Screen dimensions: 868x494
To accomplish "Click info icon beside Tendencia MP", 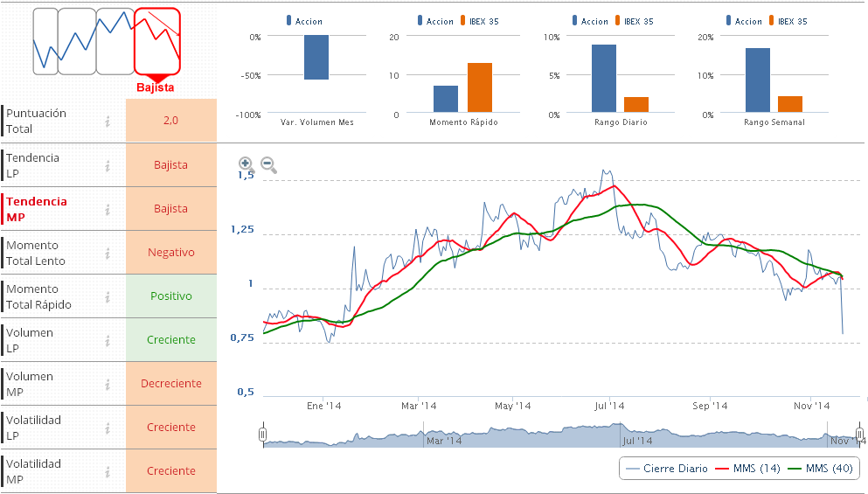I will click(x=107, y=209).
